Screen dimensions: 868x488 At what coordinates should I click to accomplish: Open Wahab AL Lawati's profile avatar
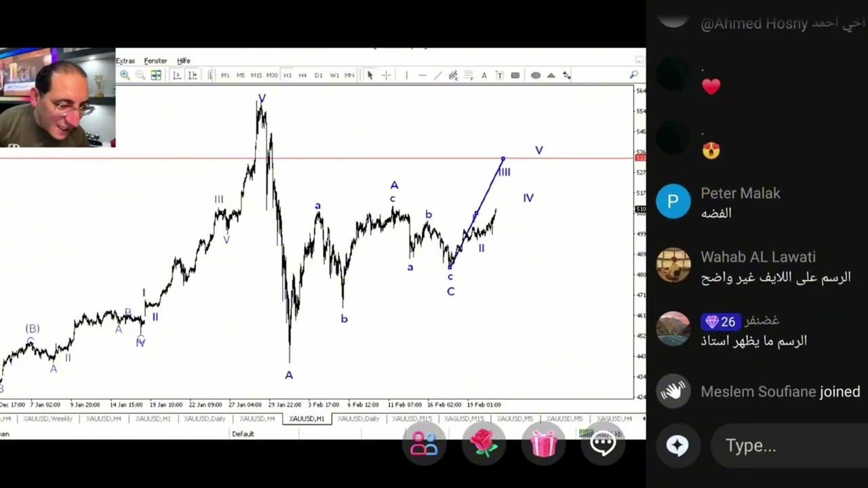click(x=673, y=265)
